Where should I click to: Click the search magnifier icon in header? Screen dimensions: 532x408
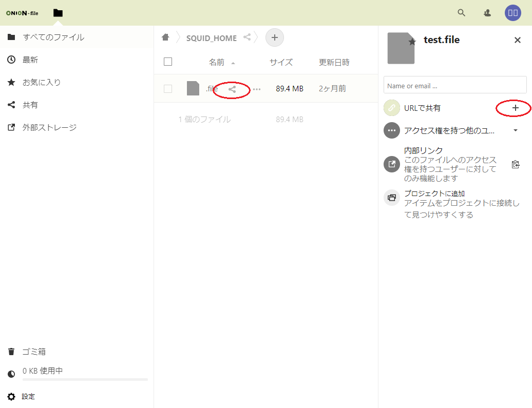click(x=461, y=13)
